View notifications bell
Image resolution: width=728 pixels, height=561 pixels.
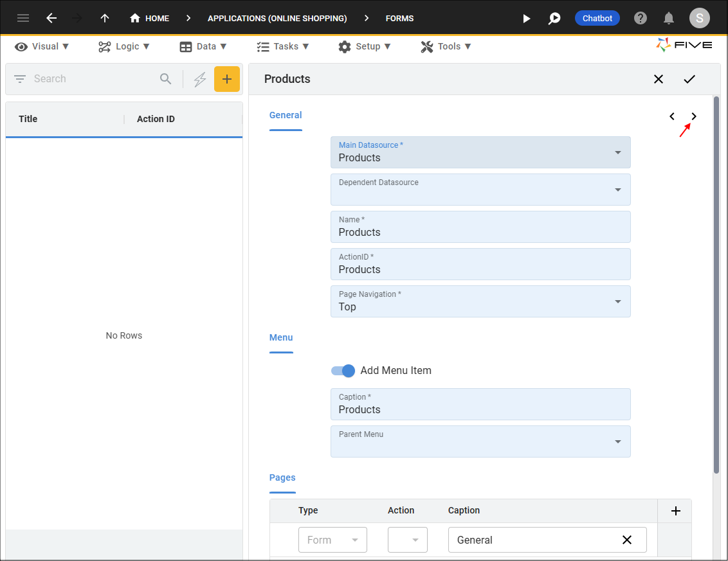(669, 18)
